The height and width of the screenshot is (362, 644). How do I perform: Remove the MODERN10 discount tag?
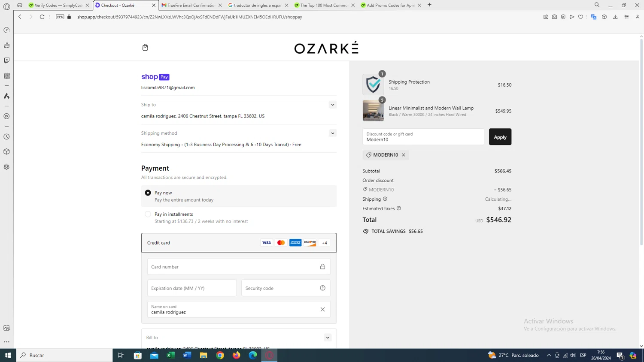pos(404,155)
